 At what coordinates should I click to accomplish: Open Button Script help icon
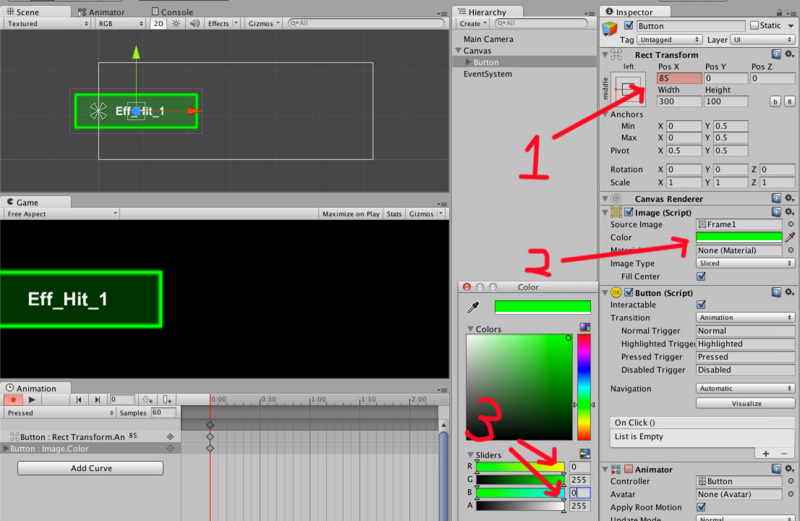pos(776,292)
